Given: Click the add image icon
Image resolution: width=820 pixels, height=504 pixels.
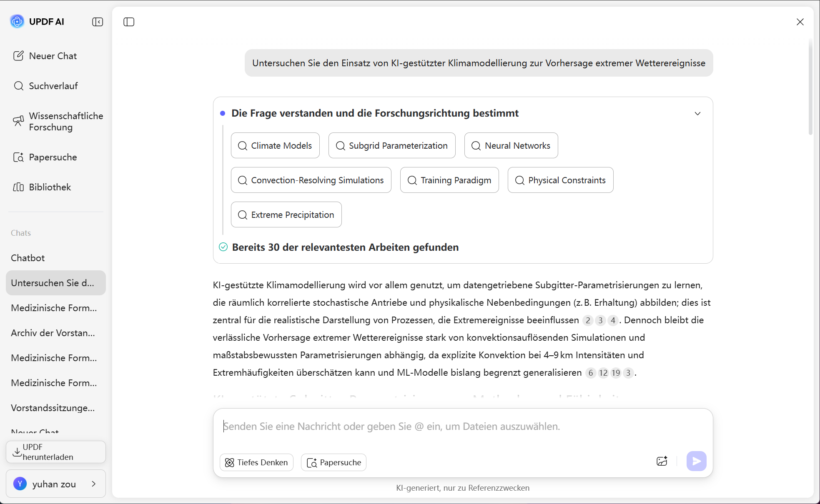Looking at the screenshot, I should click(x=662, y=461).
